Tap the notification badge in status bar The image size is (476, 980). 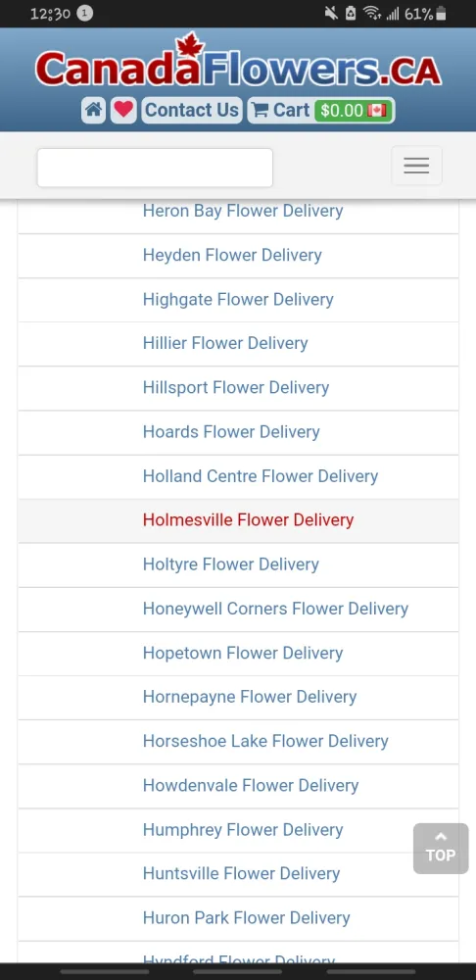(x=85, y=13)
